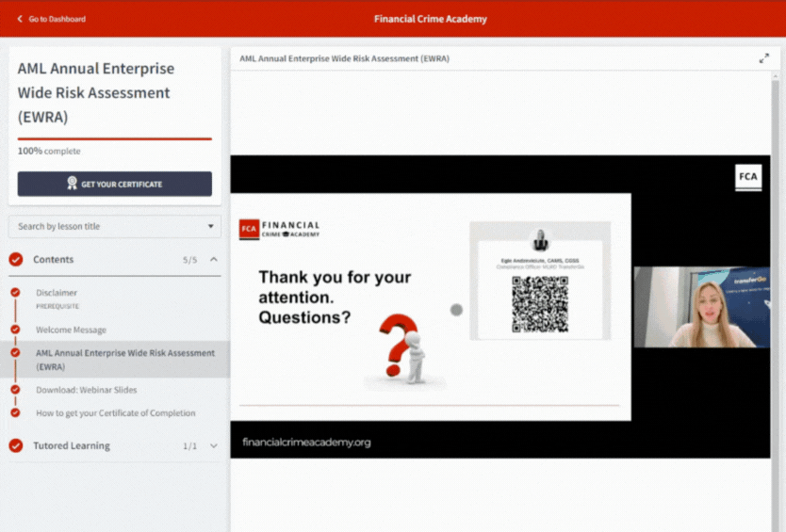Open Download: Webinar Slides lesson
This screenshot has height=532, width=786.
[x=86, y=390]
